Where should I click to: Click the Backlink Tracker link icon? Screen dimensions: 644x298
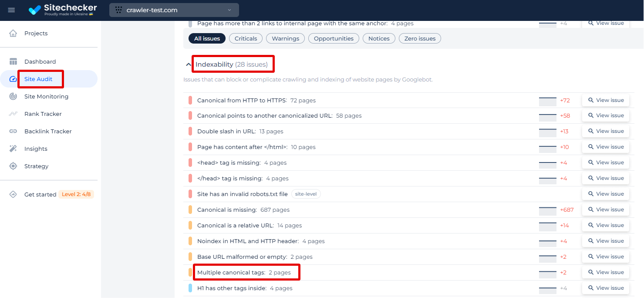tap(13, 131)
